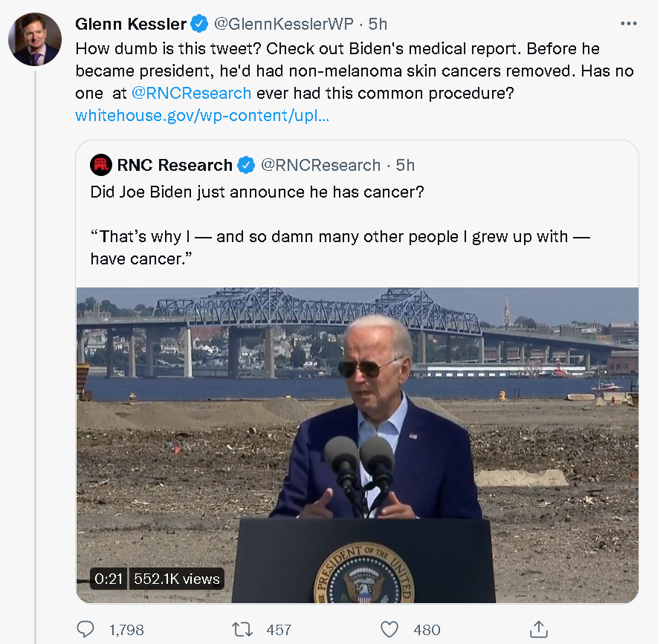Click RNC Research verified checkmark badge
Viewport: 666px width, 644px height.
click(x=246, y=165)
